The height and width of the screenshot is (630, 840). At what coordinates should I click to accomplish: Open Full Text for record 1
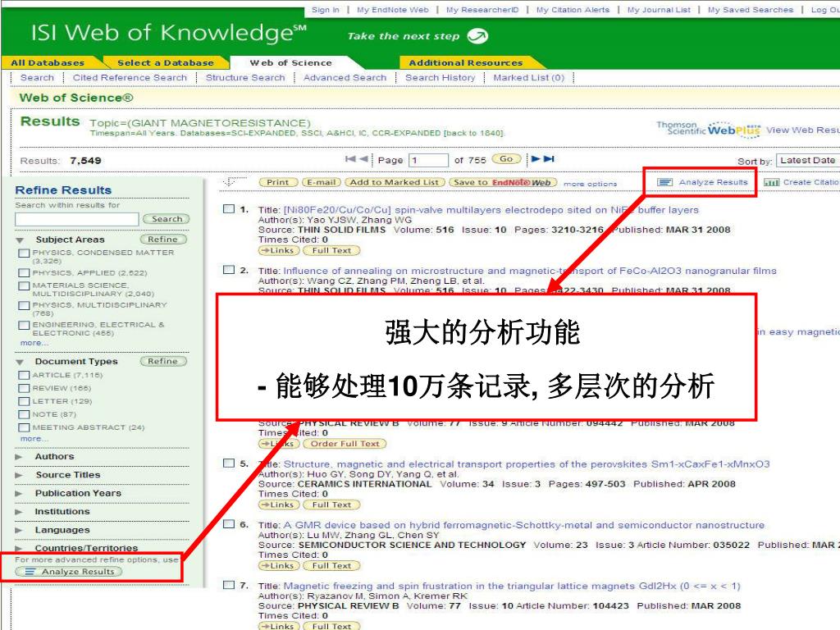click(x=331, y=250)
